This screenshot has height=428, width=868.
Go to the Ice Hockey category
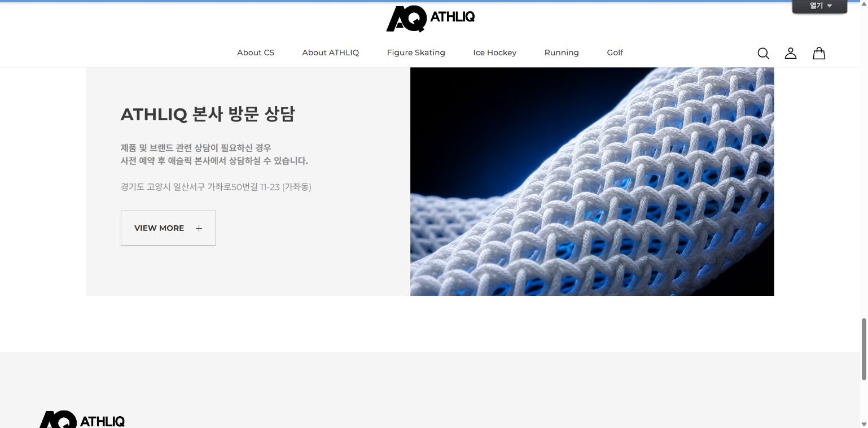[495, 53]
